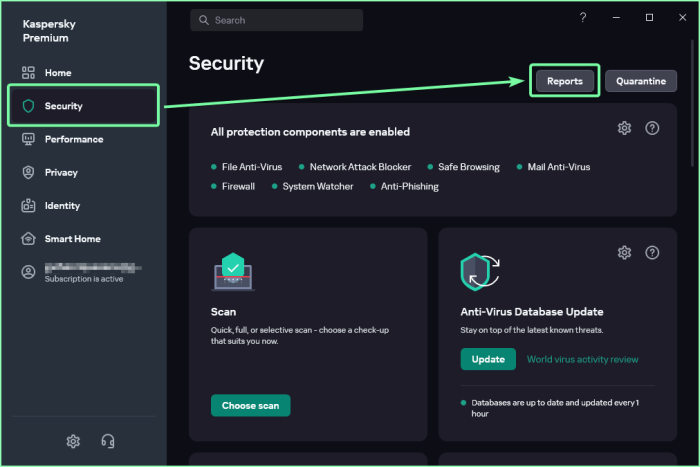
Task: Open settings gear in bottom sidebar
Action: click(73, 441)
